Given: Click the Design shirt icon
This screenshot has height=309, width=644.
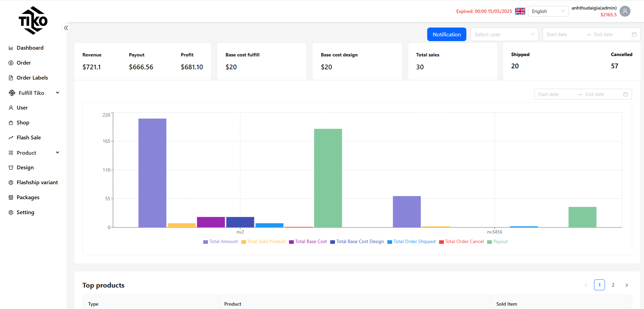Looking at the screenshot, I should coord(11,168).
